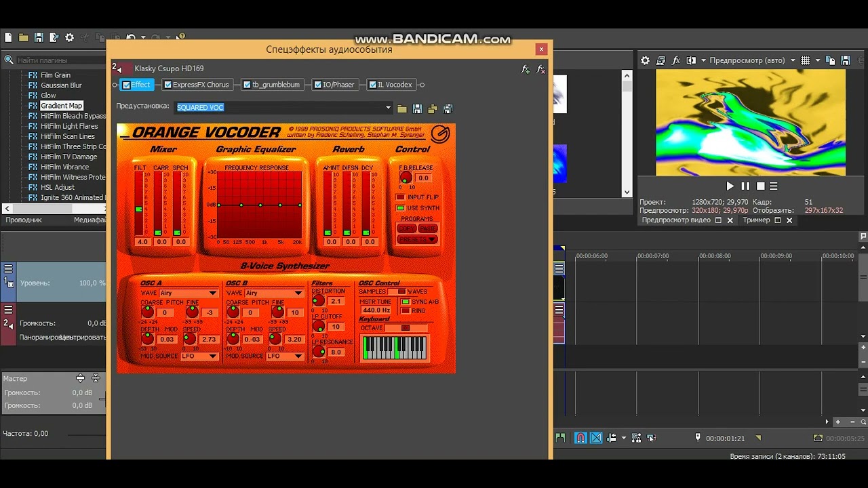Click auto ripple icon in timeline toolbar
The height and width of the screenshot is (488, 868).
pos(612,438)
